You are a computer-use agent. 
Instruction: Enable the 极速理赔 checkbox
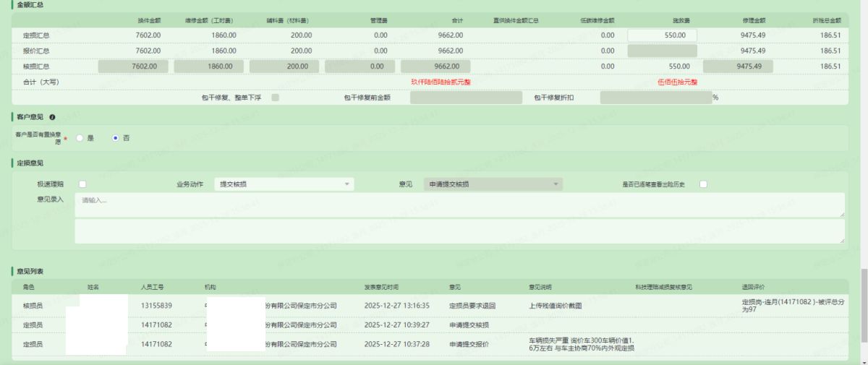click(82, 184)
